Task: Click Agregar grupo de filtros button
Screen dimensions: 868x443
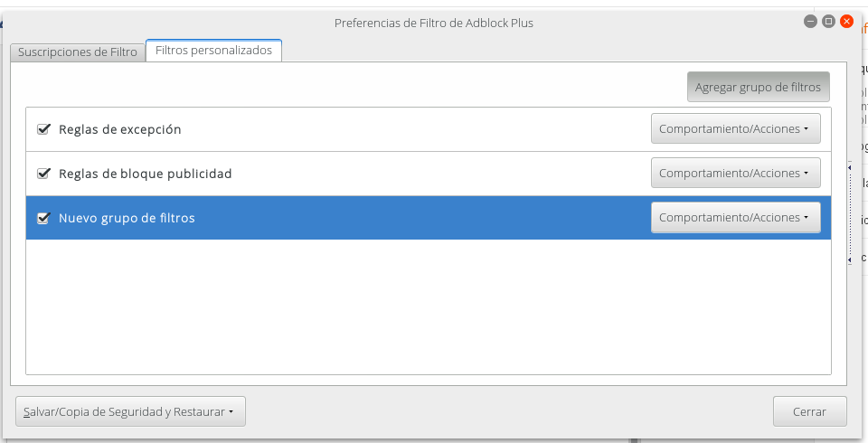Action: click(758, 87)
